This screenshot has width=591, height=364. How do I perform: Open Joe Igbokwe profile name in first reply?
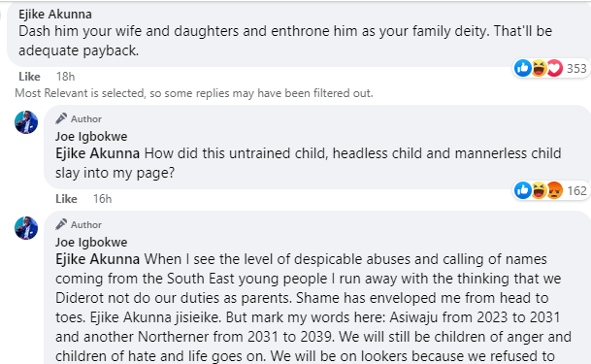tap(91, 137)
